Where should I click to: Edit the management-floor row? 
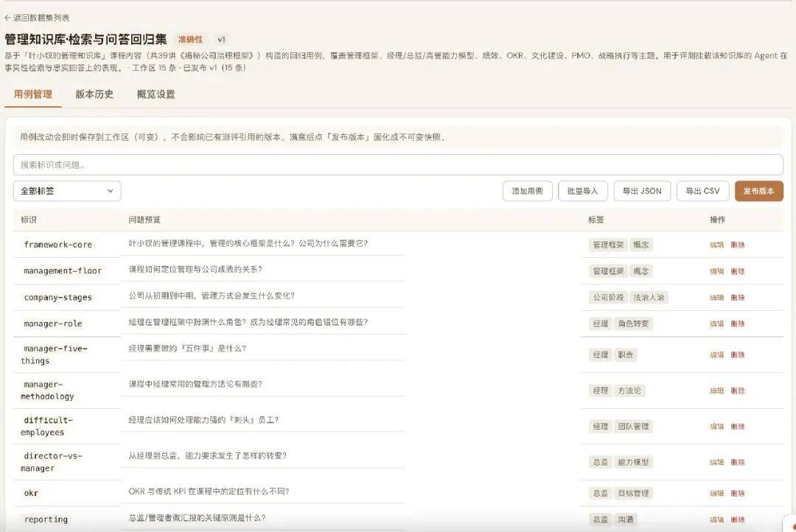(717, 271)
